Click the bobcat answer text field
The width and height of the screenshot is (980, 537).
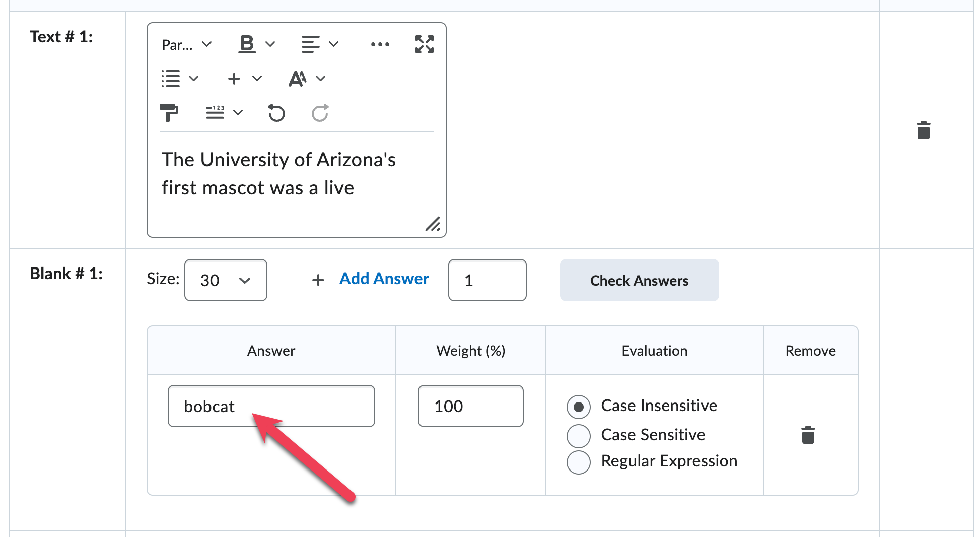coord(271,406)
